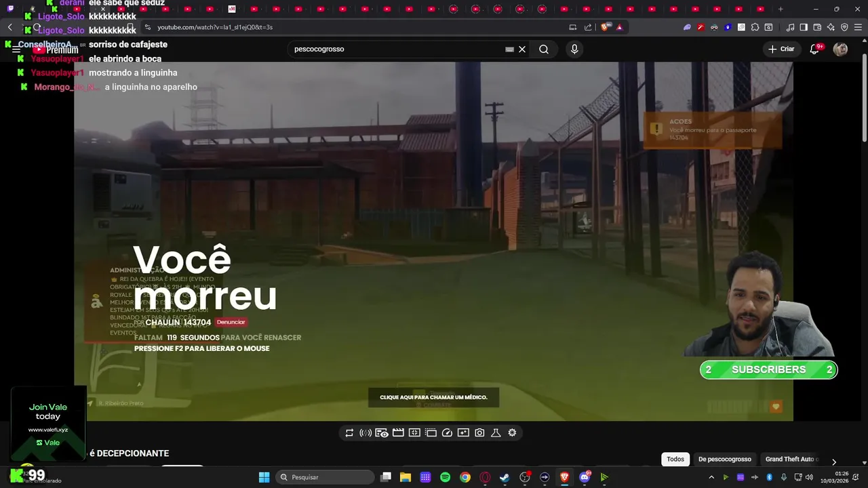The height and width of the screenshot is (488, 868).
Task: Open Steam from the taskbar
Action: (x=505, y=477)
